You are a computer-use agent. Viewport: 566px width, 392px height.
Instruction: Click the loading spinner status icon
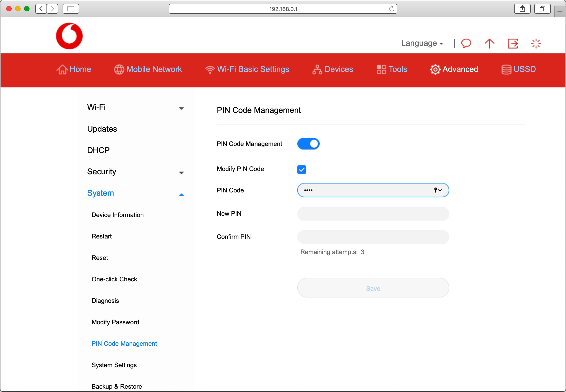click(536, 44)
